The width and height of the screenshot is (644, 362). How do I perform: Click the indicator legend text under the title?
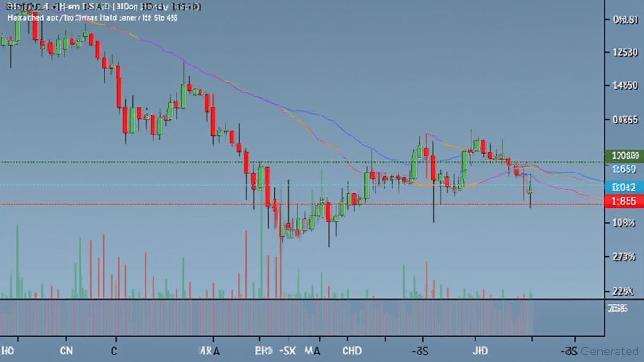point(92,18)
